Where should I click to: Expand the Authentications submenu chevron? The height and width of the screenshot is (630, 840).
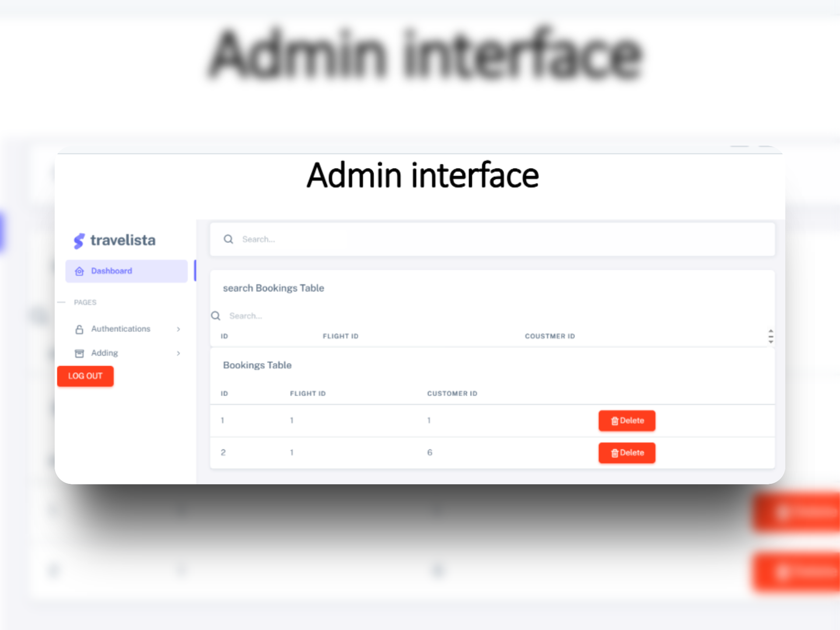click(178, 329)
